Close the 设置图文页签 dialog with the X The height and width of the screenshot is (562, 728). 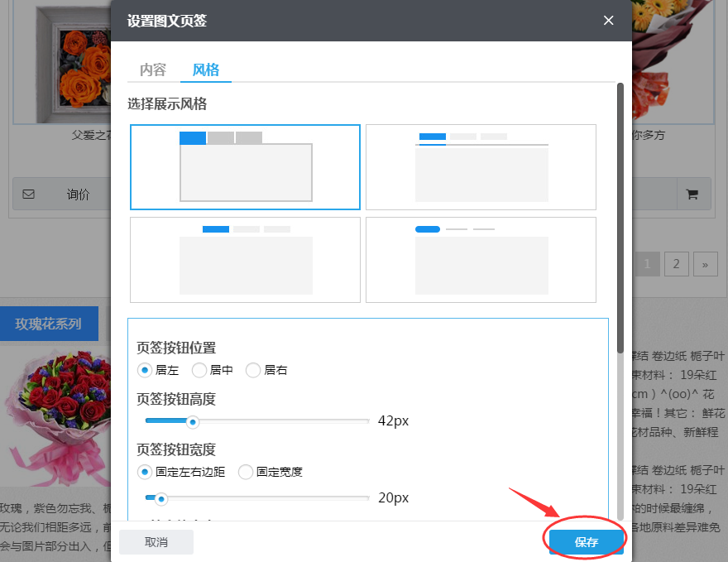tap(608, 21)
